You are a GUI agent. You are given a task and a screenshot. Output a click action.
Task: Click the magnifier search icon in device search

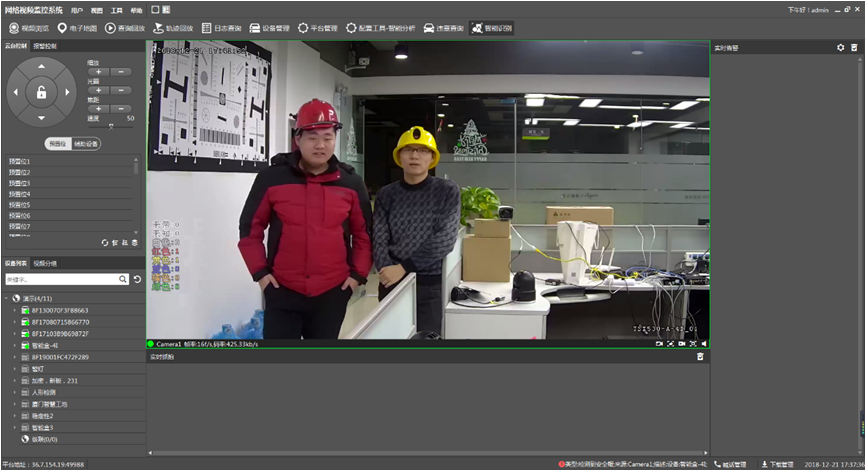pyautogui.click(x=123, y=279)
